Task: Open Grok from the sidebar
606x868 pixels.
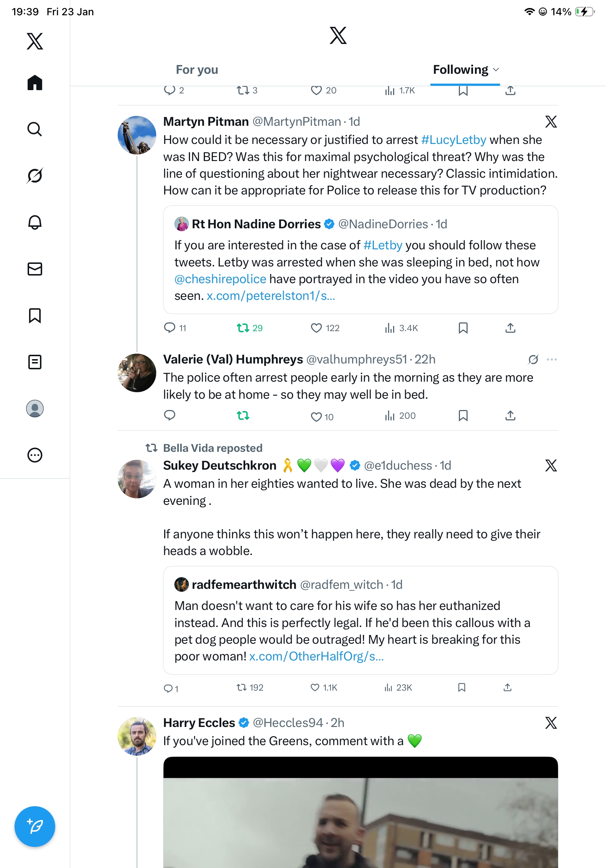Action: tap(35, 176)
